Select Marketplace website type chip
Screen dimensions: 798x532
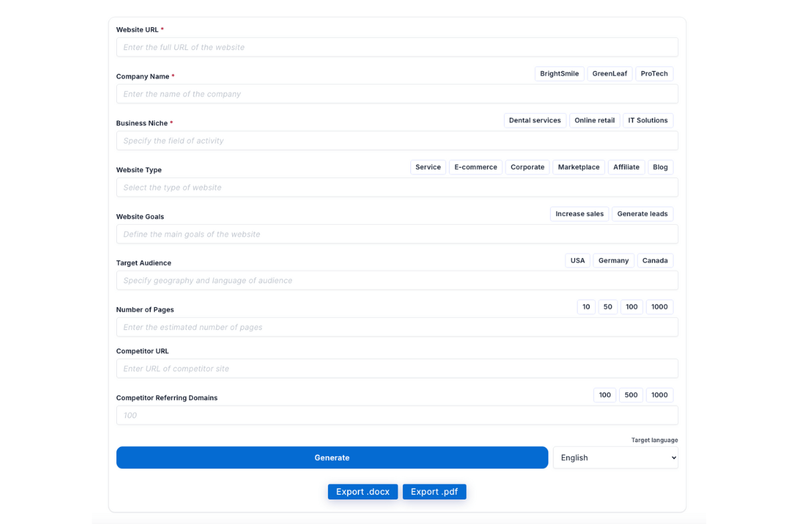point(579,168)
